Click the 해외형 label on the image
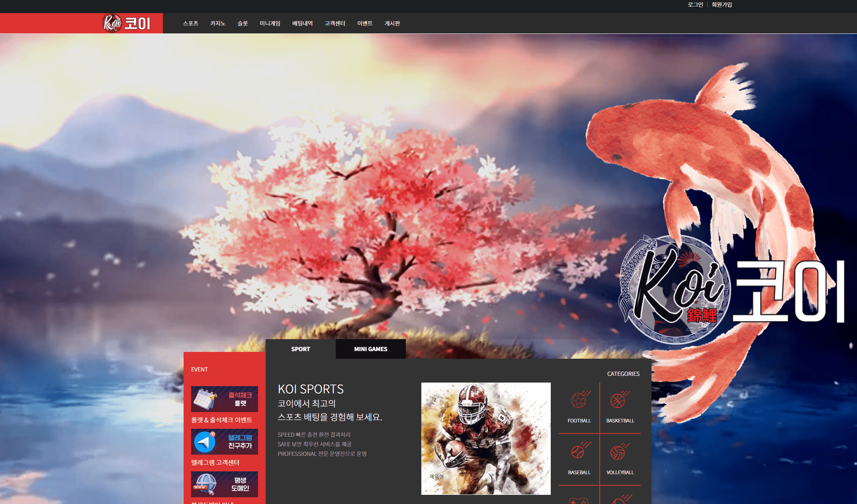The image size is (857, 504). (x=436, y=477)
